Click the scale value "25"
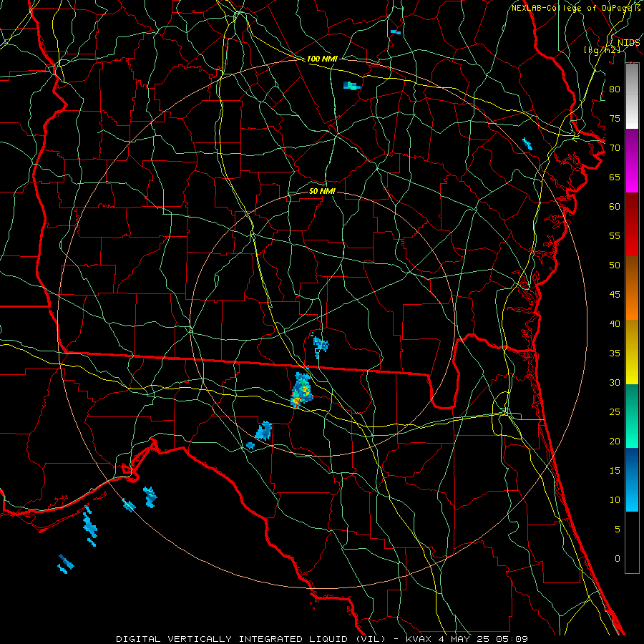 click(x=615, y=412)
